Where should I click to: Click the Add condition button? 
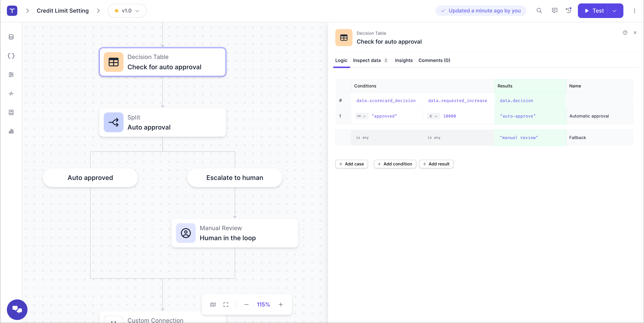[395, 164]
